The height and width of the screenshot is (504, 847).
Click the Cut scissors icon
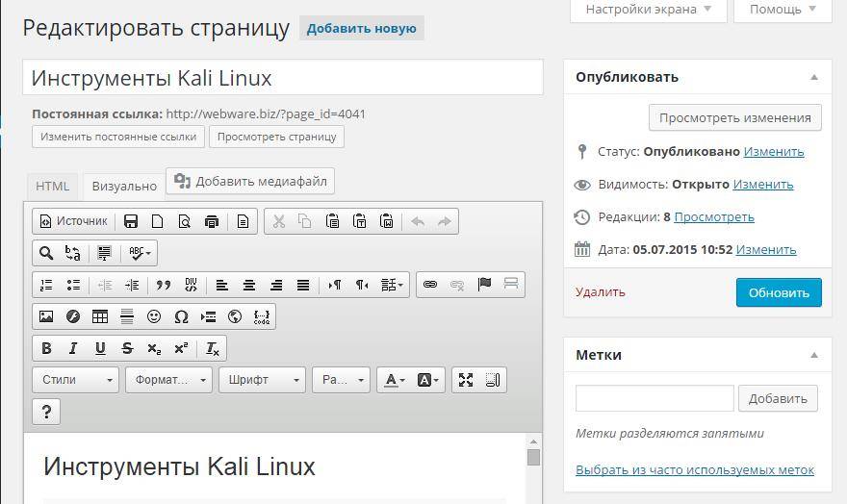[x=279, y=221]
